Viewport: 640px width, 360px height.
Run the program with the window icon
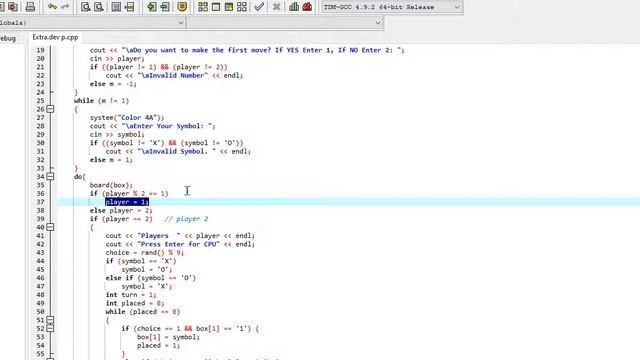point(216,7)
